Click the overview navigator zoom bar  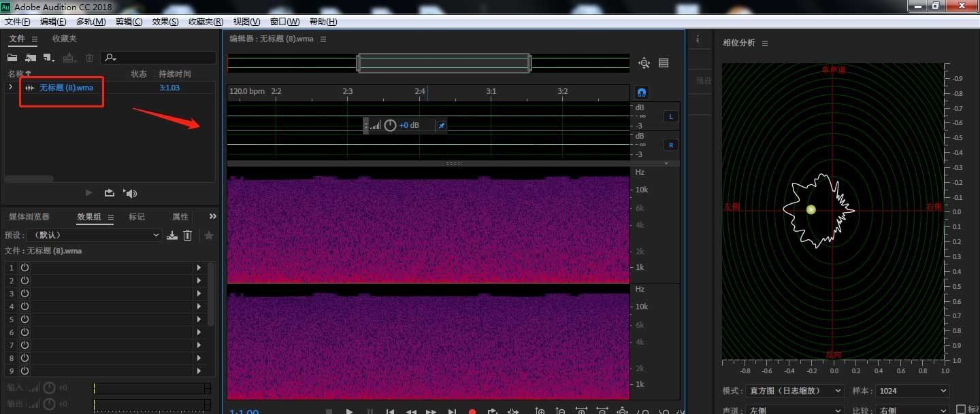(444, 63)
